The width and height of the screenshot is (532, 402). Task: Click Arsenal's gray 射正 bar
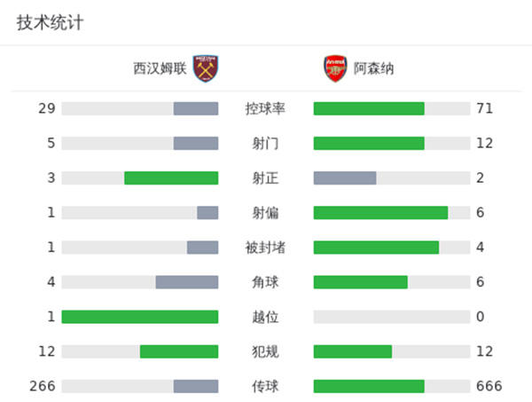(345, 178)
